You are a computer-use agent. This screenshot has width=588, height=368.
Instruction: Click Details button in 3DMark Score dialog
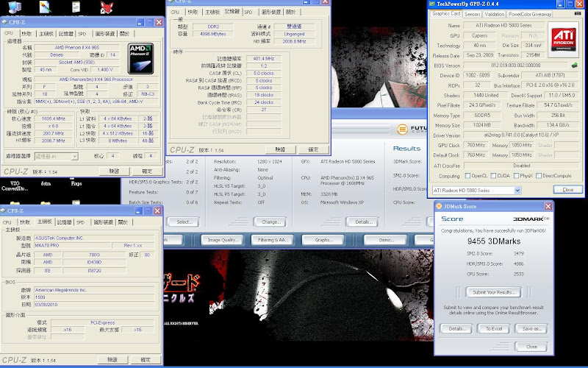point(456,328)
